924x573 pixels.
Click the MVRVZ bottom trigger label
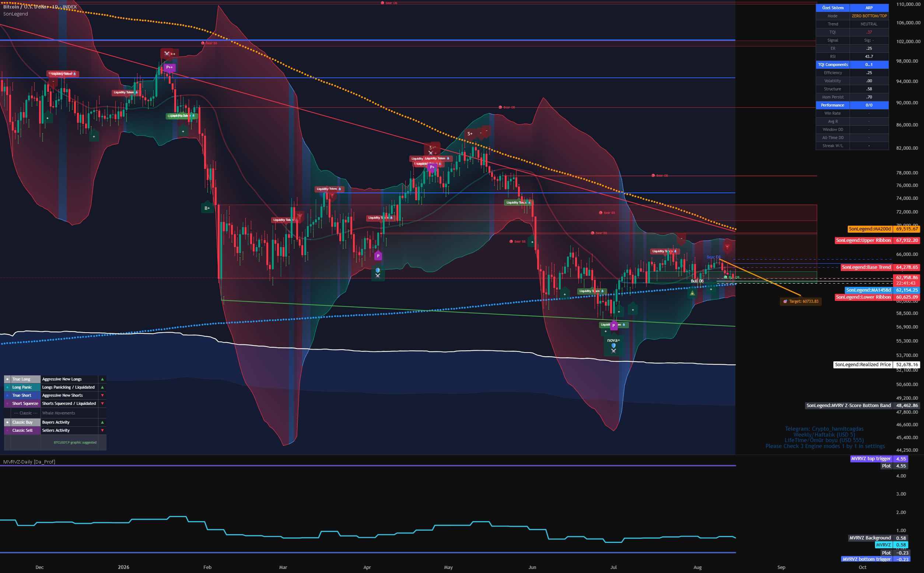click(867, 559)
